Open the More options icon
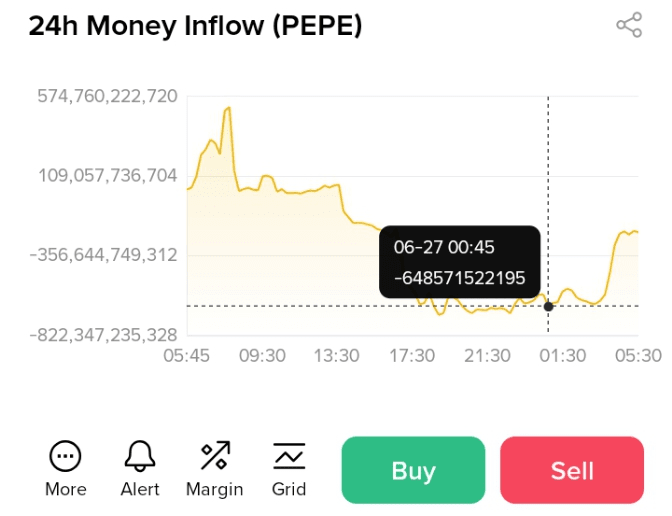The height and width of the screenshot is (516, 672). click(x=66, y=457)
